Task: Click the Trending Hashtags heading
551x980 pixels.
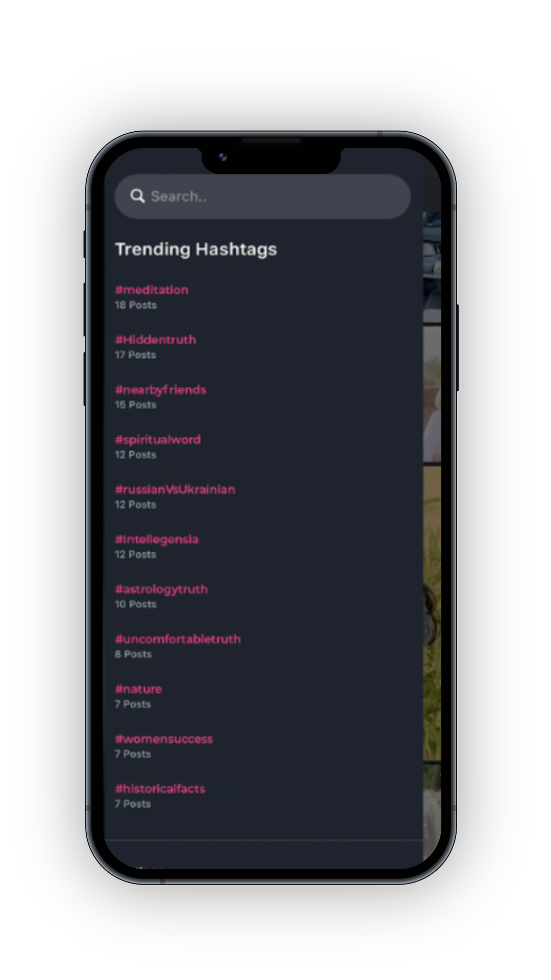Action: click(x=196, y=249)
